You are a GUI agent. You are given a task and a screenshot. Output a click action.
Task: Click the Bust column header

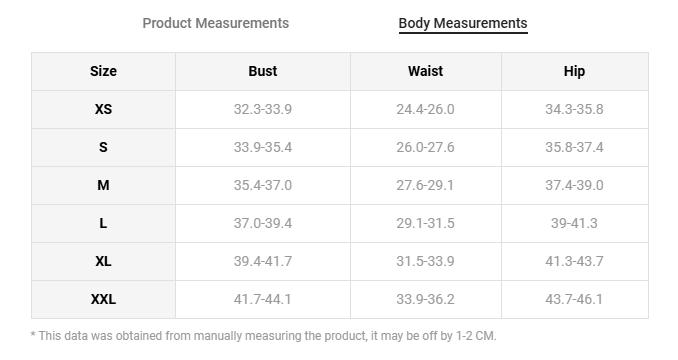point(262,71)
